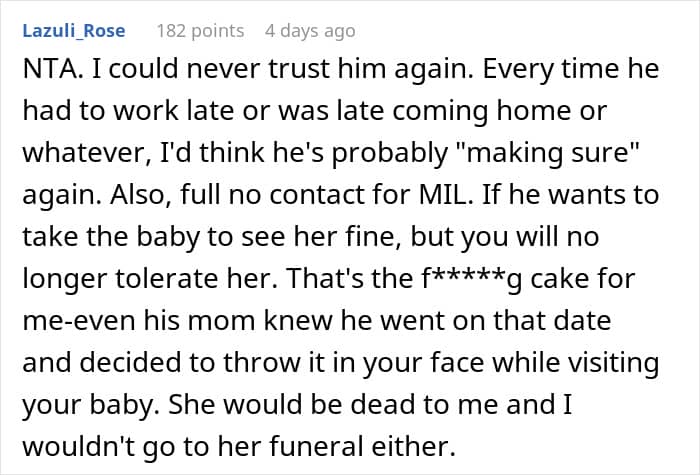
Task: Click the 182 points score
Action: (x=200, y=31)
